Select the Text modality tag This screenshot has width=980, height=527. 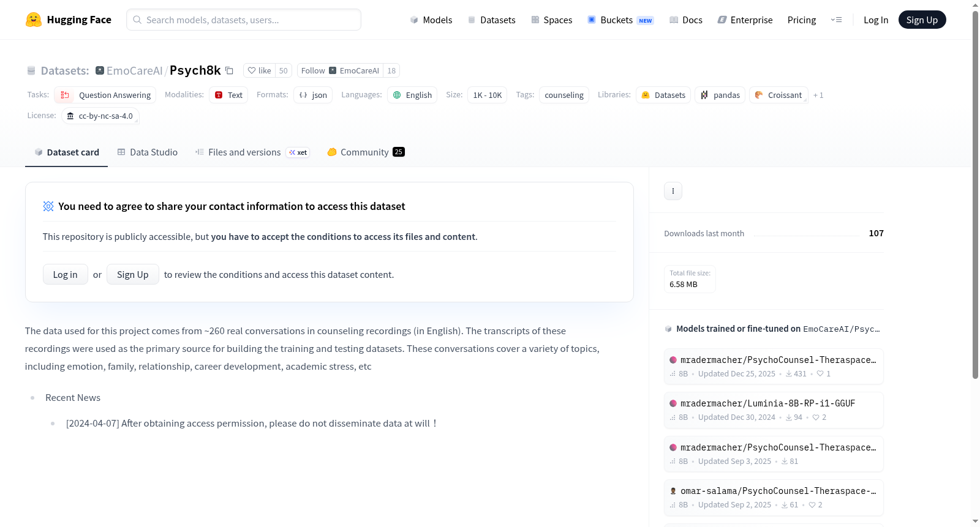(228, 95)
